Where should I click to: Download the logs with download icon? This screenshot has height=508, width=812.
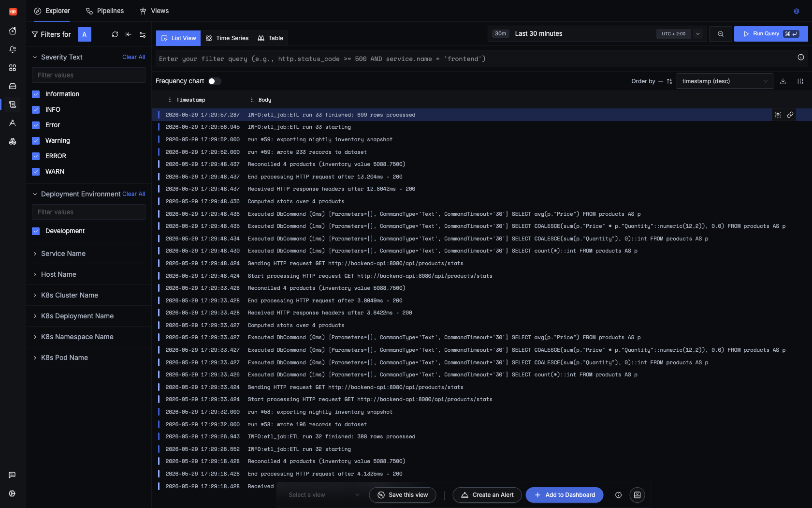click(783, 81)
